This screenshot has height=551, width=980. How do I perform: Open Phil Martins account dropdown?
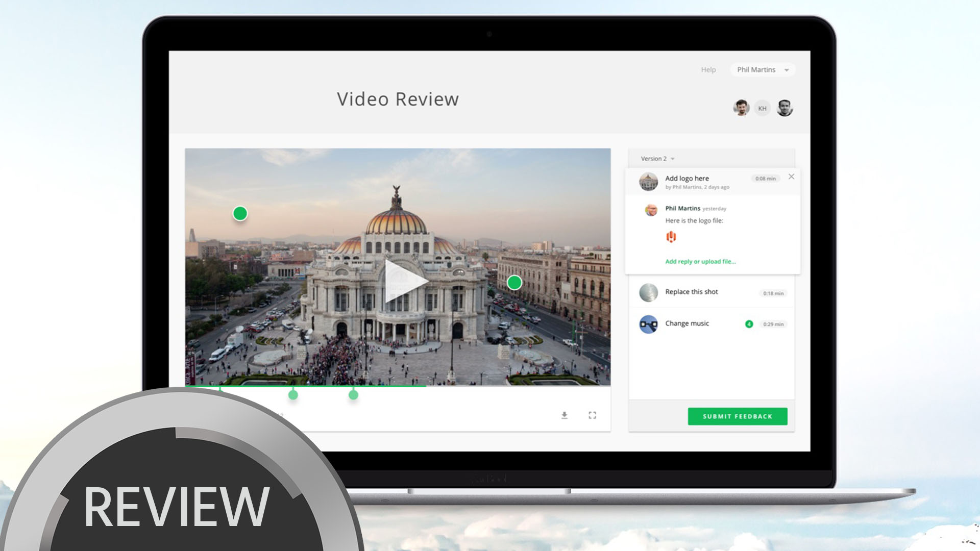763,70
